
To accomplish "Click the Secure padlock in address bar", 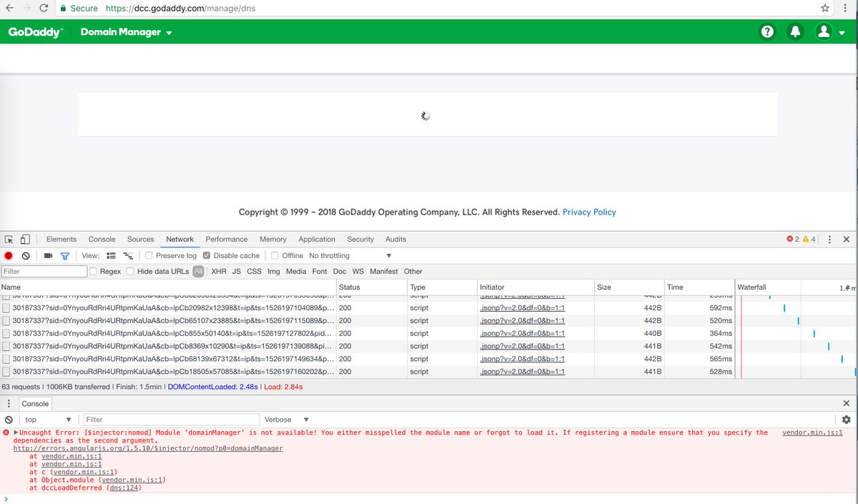I will click(63, 8).
